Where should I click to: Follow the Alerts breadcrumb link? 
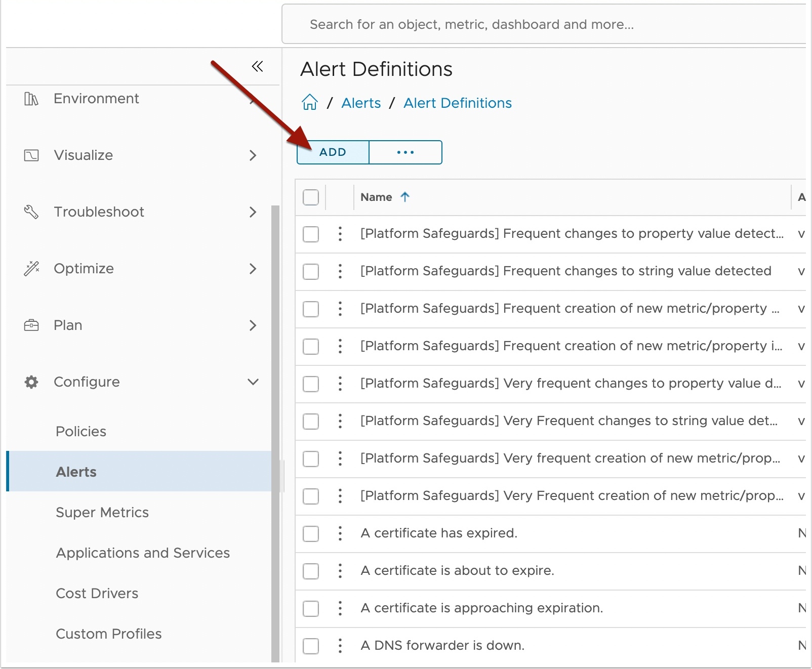pyautogui.click(x=361, y=103)
